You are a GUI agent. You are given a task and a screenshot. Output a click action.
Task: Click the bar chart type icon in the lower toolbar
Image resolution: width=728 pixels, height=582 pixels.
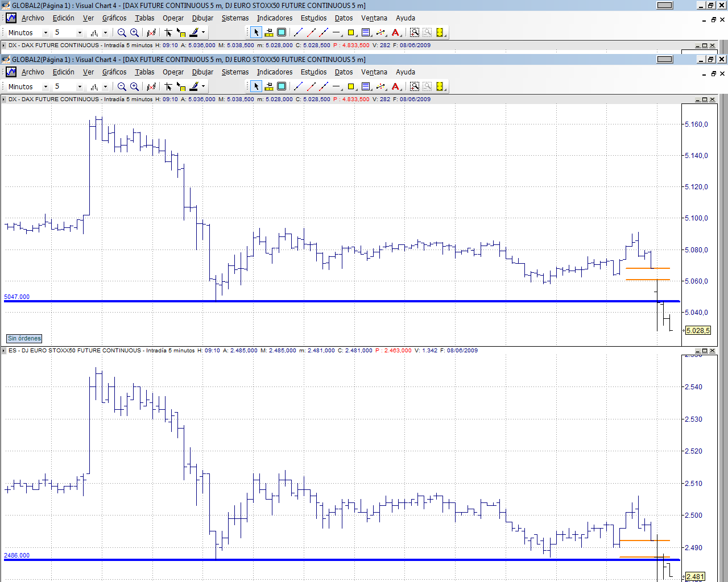pyautogui.click(x=94, y=86)
